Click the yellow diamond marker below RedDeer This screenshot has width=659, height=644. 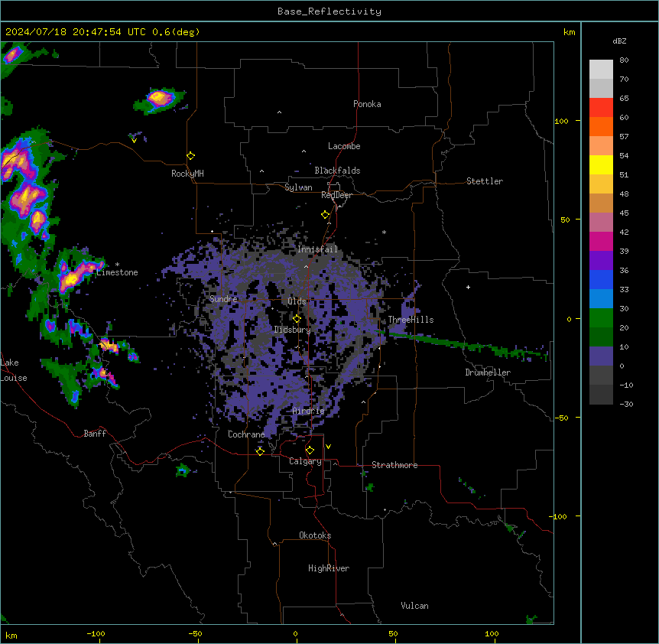click(x=326, y=215)
